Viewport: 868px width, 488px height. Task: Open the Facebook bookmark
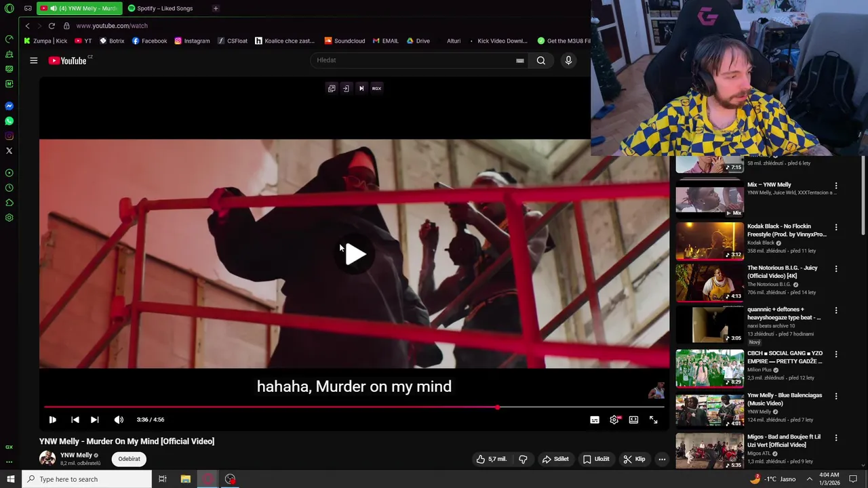click(x=149, y=41)
